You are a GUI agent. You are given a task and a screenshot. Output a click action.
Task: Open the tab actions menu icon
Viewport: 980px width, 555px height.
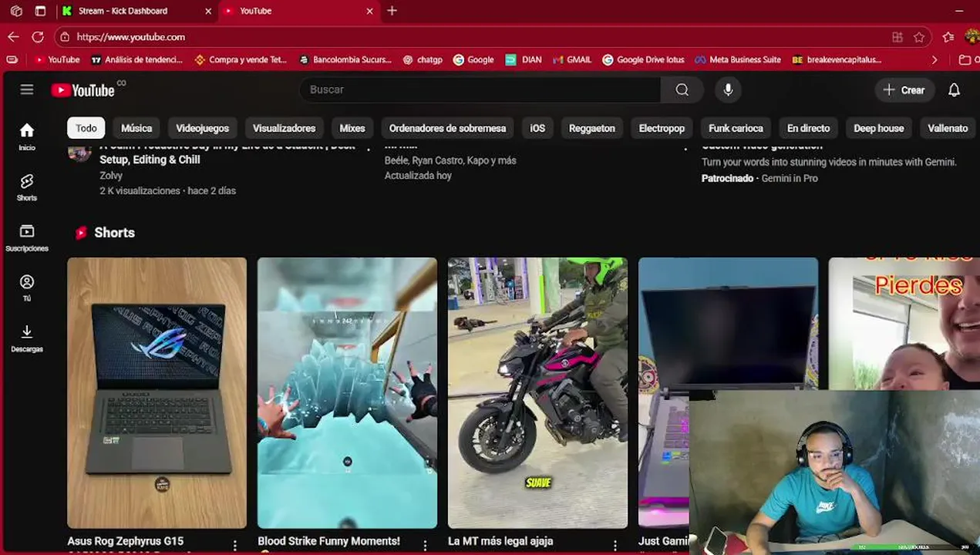coord(41,11)
